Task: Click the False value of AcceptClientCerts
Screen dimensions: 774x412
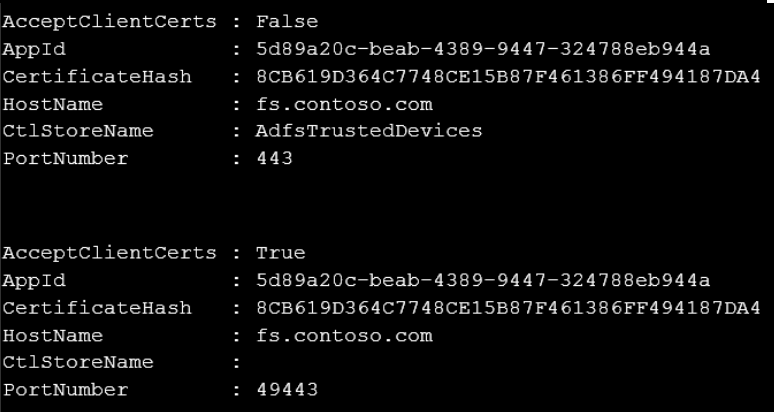Action: tap(287, 22)
